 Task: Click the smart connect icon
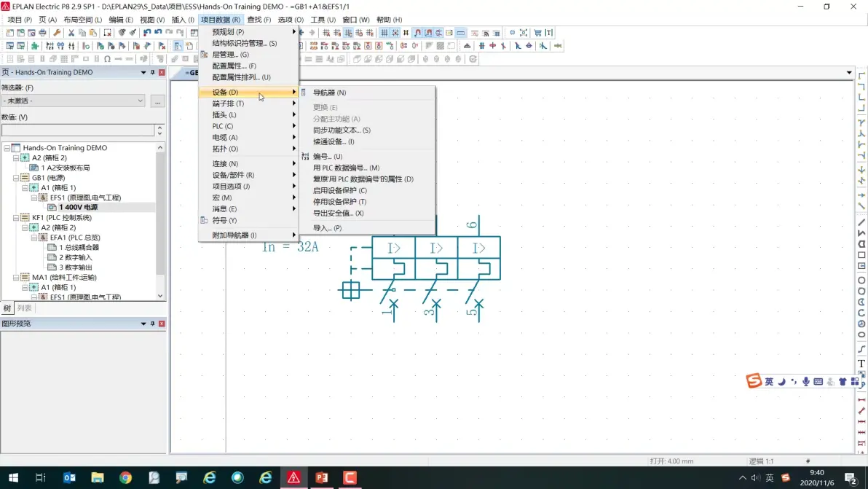point(438,33)
